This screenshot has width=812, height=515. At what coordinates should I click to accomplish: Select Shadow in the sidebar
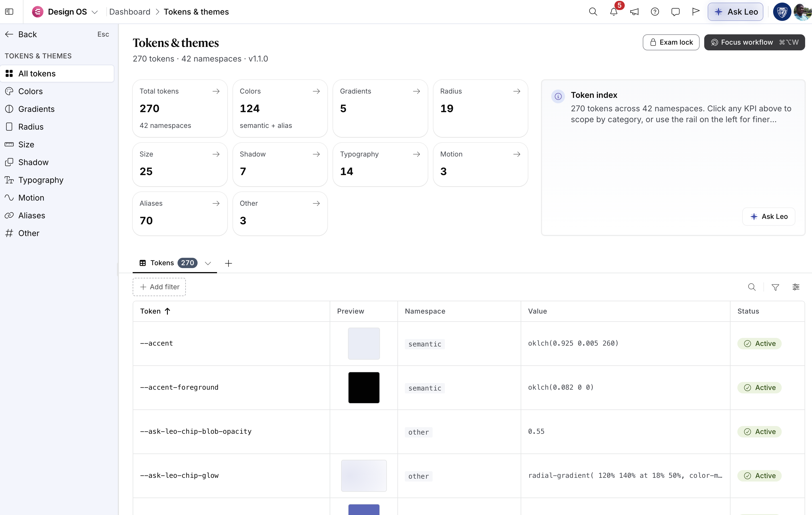point(57,162)
